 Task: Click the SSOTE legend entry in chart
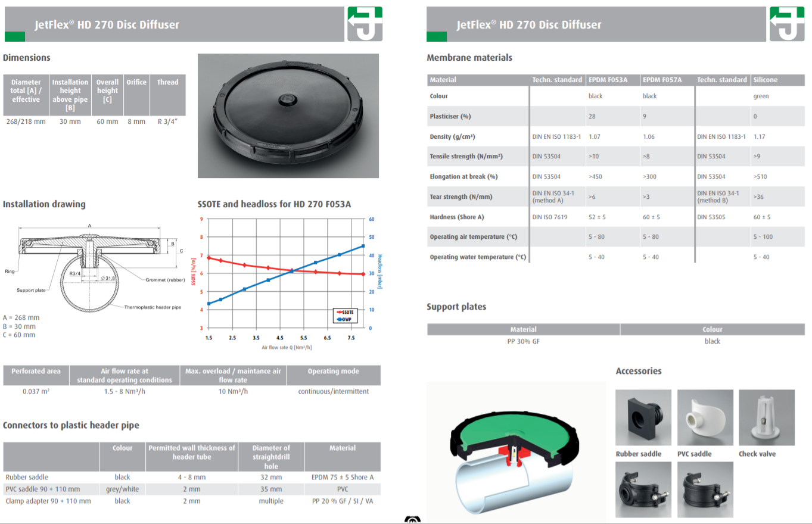click(x=346, y=312)
